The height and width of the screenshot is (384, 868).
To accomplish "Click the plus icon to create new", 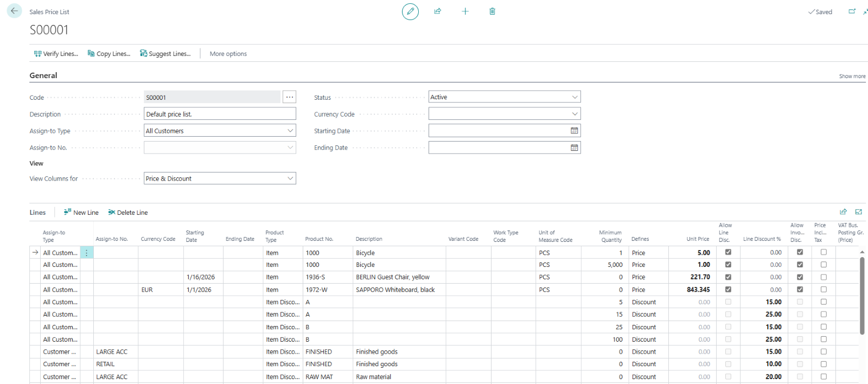I will (x=465, y=11).
